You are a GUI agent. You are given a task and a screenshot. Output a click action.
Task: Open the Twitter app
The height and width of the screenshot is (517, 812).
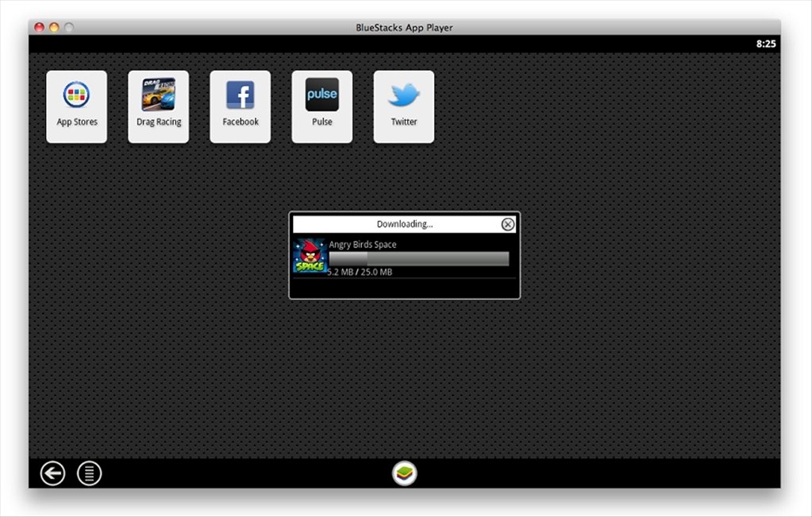coord(404,106)
